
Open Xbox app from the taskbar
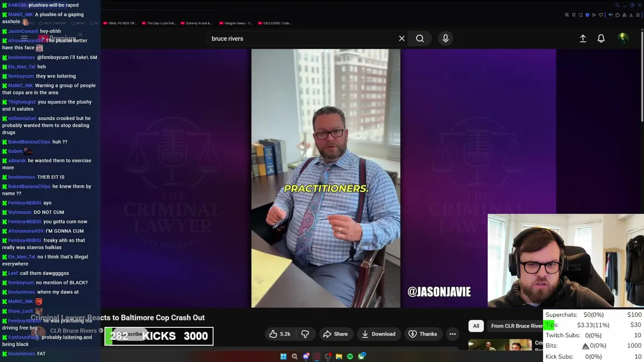click(x=361, y=356)
